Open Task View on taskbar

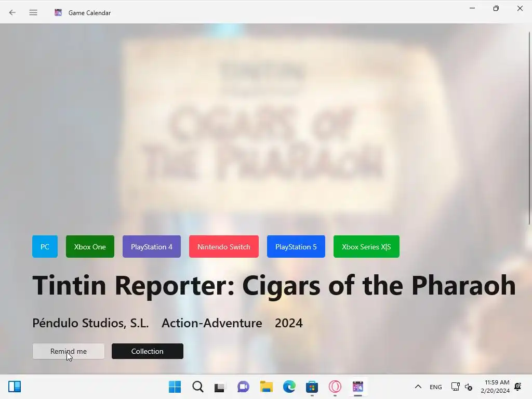coord(220,387)
